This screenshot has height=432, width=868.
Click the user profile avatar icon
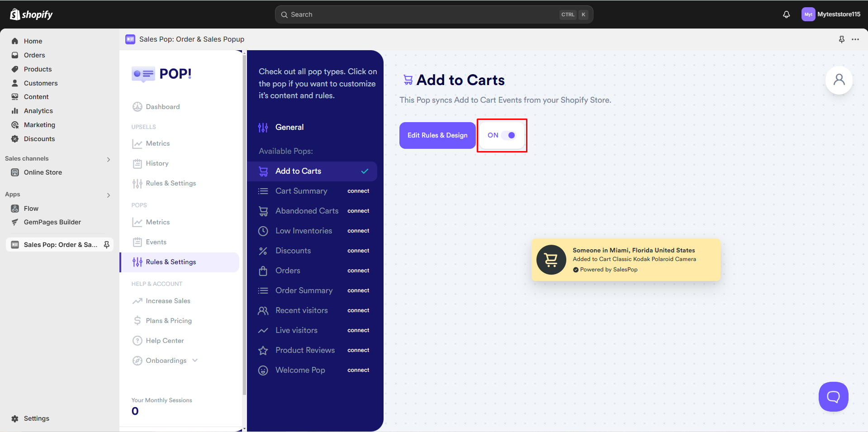point(839,81)
